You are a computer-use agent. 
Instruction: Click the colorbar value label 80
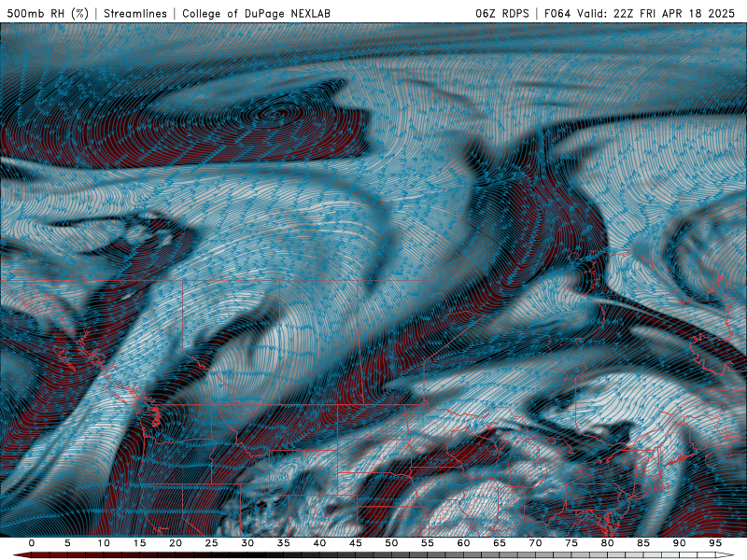tap(608, 543)
